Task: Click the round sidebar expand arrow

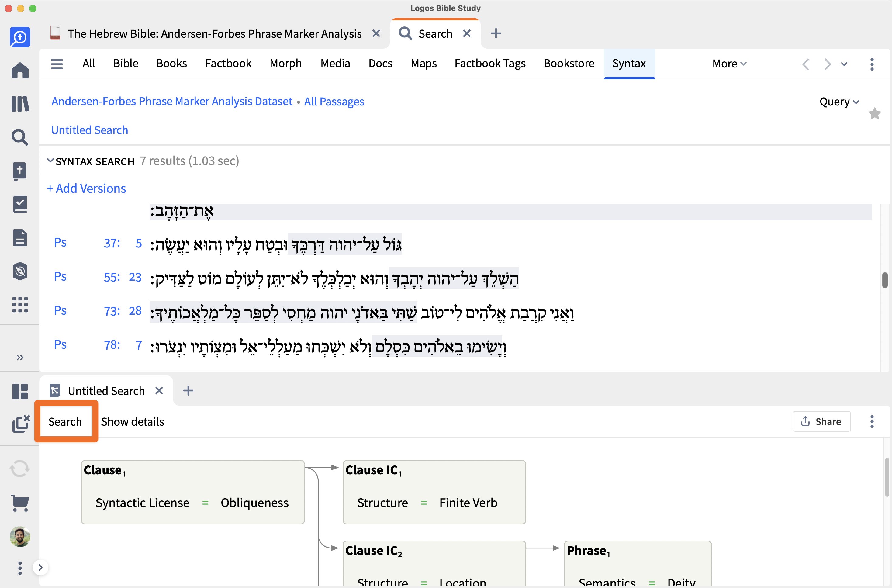Action: point(40,567)
